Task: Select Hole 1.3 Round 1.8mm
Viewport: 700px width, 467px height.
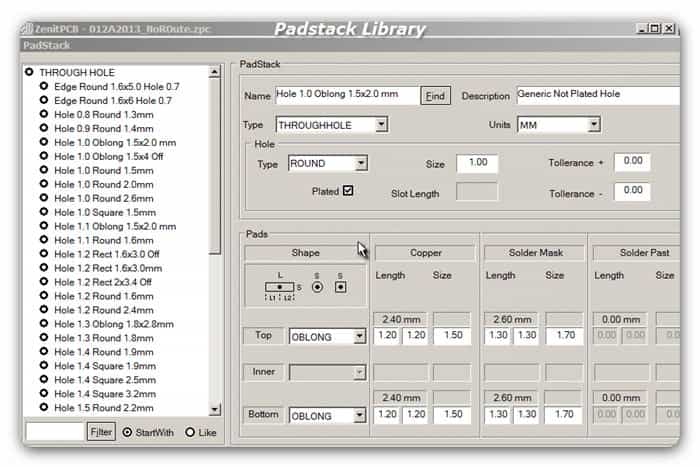Action: (104, 338)
